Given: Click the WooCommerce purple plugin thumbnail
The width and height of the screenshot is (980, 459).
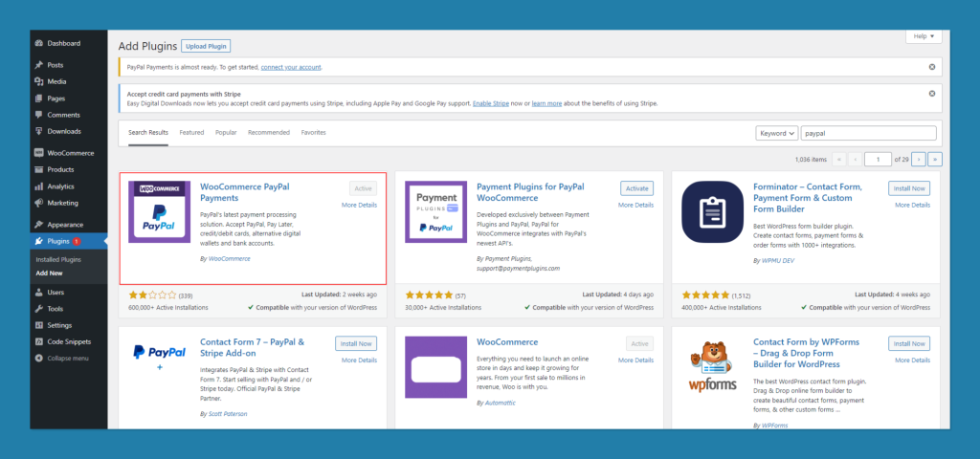Looking at the screenshot, I should [436, 367].
